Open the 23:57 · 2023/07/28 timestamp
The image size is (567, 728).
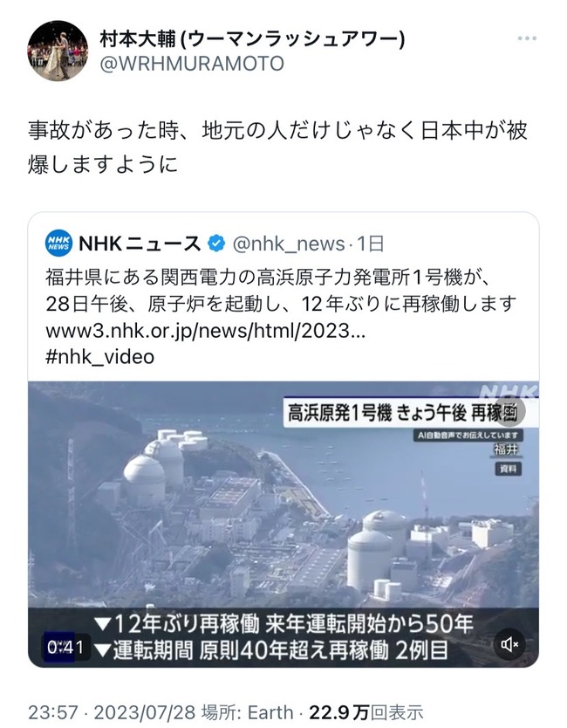[112, 712]
